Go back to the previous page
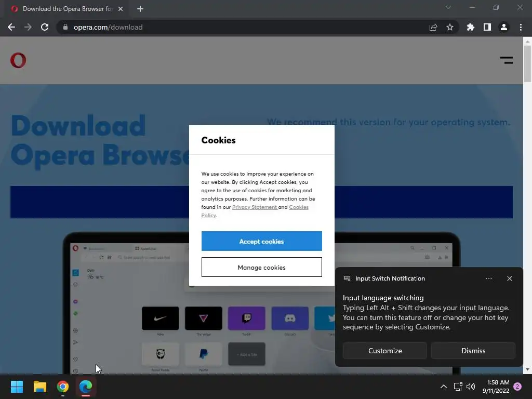Viewport: 532px width, 399px height. [x=11, y=27]
